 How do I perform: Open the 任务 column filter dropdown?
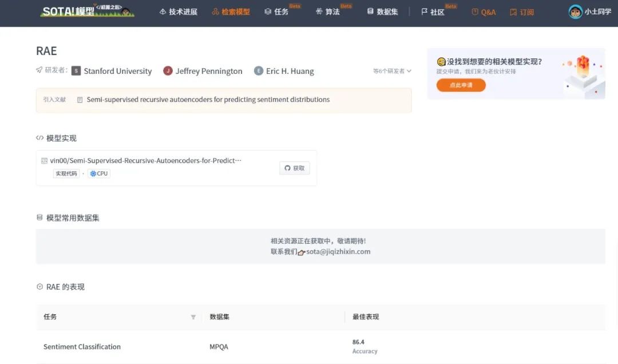tap(193, 316)
